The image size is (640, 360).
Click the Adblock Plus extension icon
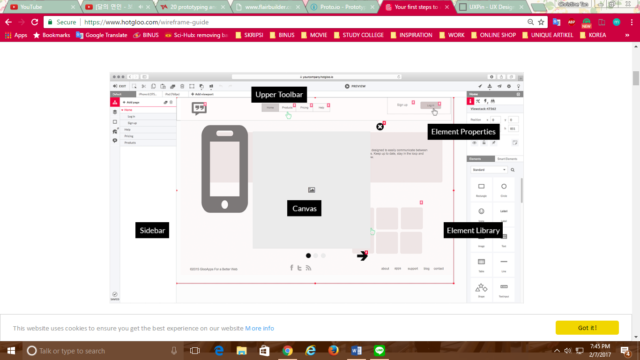pos(571,22)
